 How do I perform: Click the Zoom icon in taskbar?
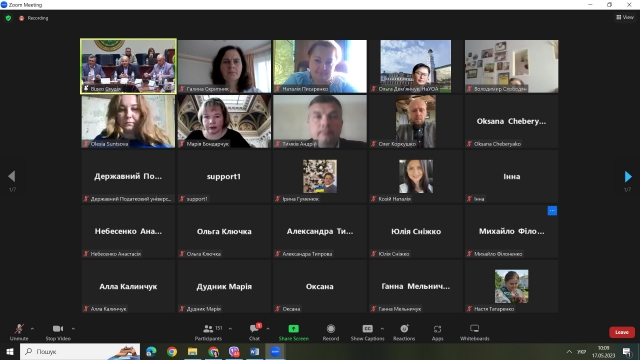coord(276,351)
